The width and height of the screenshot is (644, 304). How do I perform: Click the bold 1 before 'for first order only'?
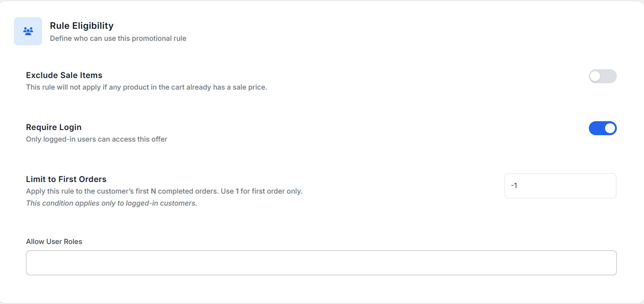point(237,191)
